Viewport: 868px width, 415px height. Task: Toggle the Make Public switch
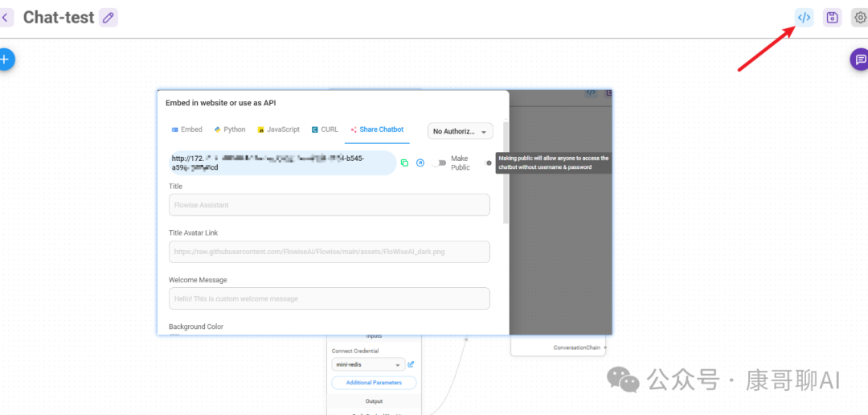click(x=439, y=163)
